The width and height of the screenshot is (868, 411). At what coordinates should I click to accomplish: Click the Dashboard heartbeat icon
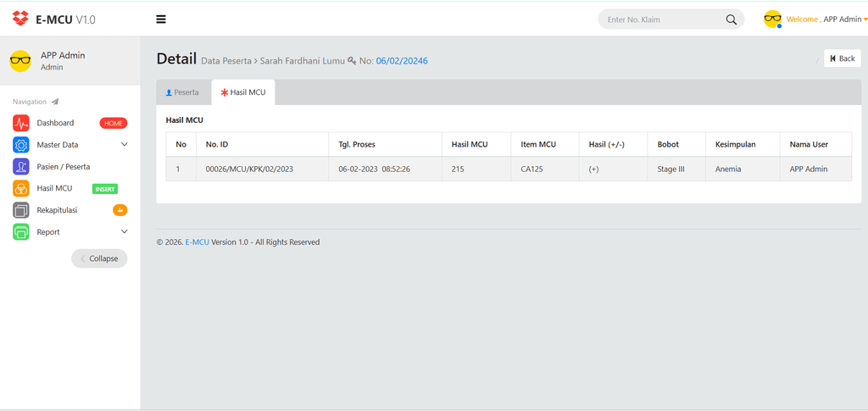click(21, 123)
